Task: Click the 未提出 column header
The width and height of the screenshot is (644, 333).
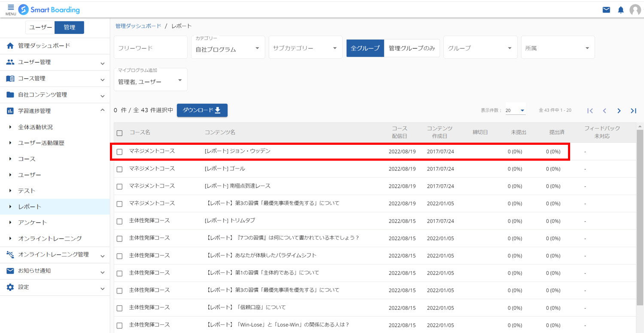Action: tap(519, 132)
